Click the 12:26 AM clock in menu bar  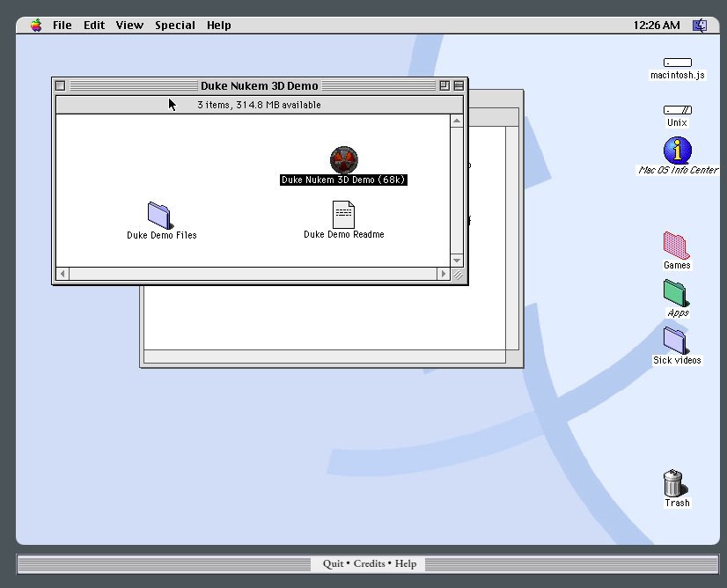[657, 25]
